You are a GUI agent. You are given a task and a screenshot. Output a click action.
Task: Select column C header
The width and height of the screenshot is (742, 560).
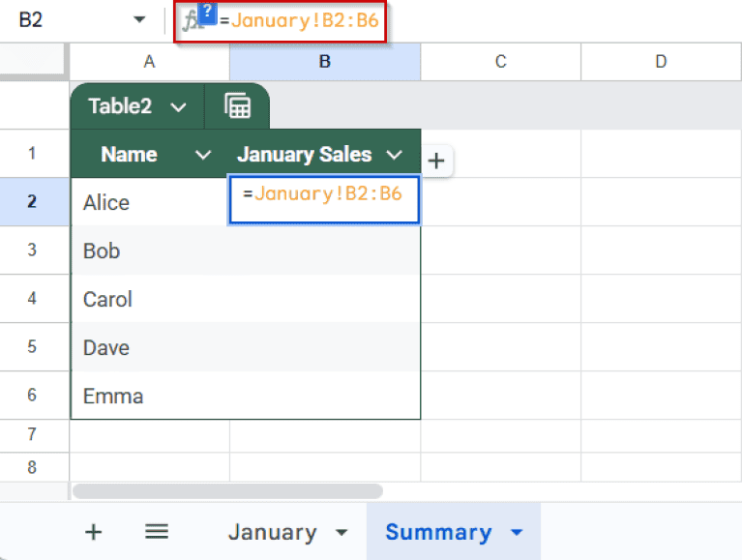pos(500,62)
